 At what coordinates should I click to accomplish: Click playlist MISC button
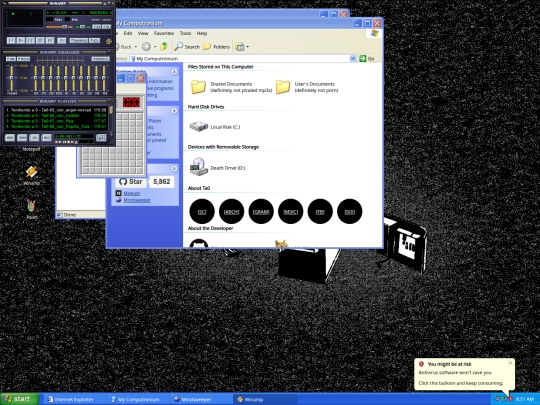click(46, 138)
